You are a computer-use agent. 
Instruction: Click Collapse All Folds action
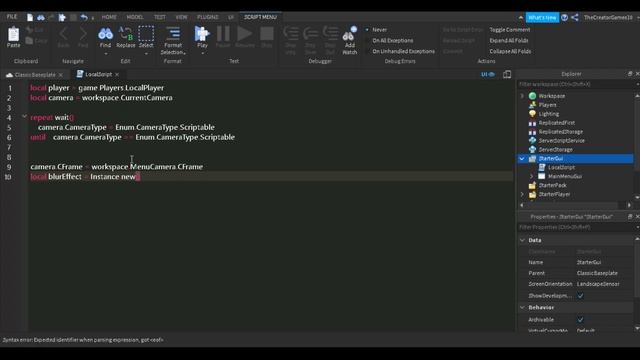510,51
